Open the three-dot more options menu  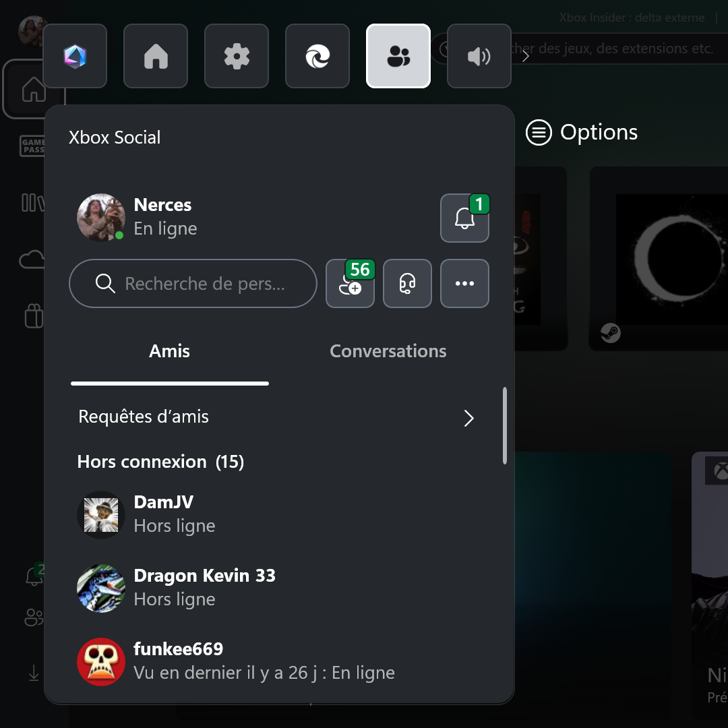tap(464, 284)
